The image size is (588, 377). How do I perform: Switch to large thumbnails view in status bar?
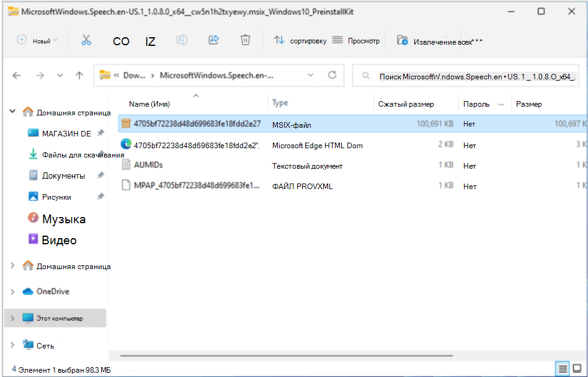pos(577,369)
